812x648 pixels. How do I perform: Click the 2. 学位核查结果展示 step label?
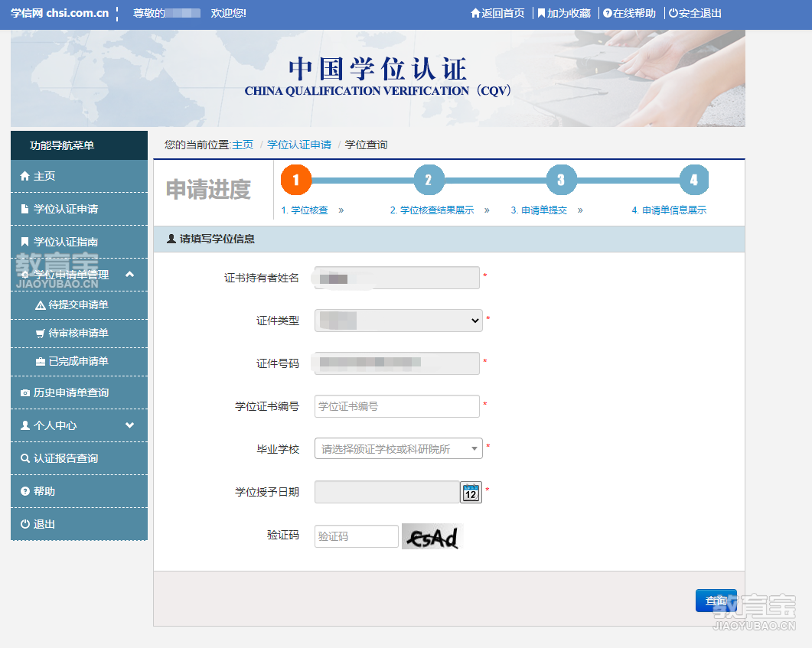(432, 210)
